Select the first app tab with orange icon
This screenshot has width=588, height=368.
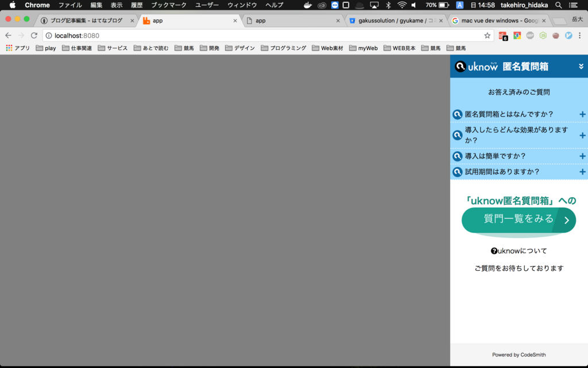(x=191, y=21)
